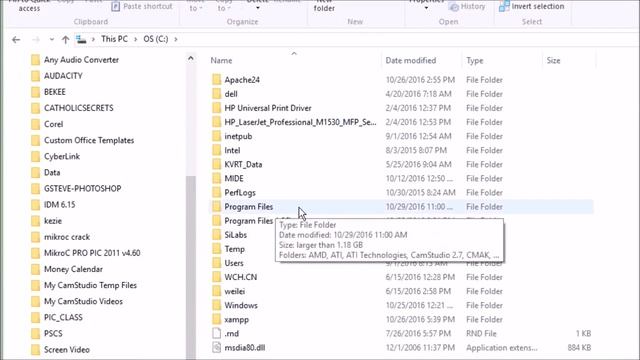640x360 pixels.
Task: Select .rnd file icon
Action: point(217,333)
